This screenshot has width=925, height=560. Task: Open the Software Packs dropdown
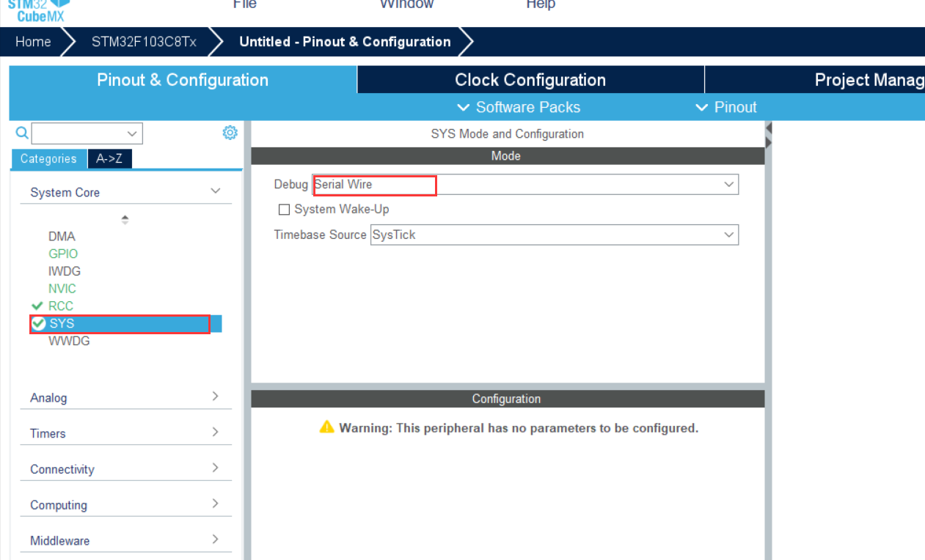coord(519,107)
